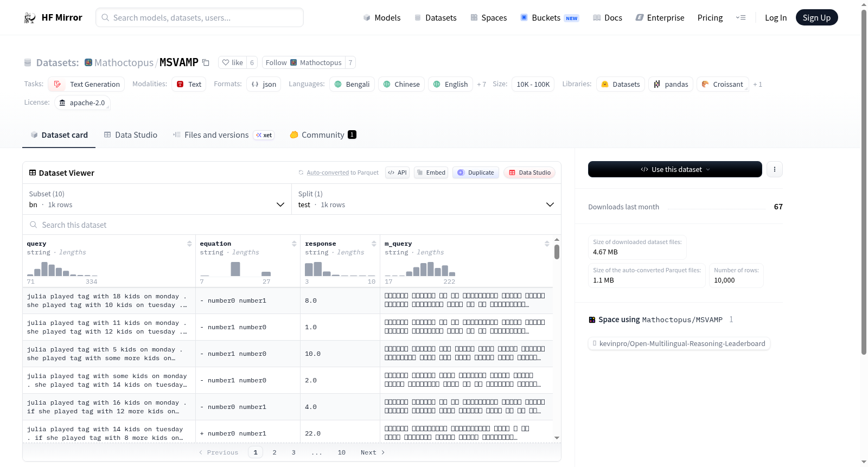Image resolution: width=868 pixels, height=467 pixels.
Task: Click the dataset table vertical scrollbar thumb
Action: tap(557, 252)
